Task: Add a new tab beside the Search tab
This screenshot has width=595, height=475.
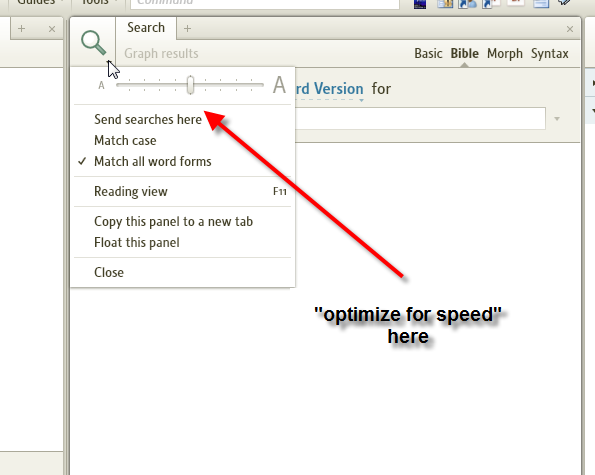Action: tap(187, 28)
